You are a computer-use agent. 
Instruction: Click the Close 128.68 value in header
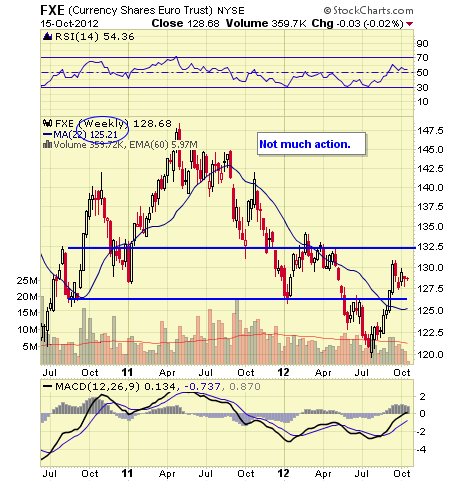tap(185, 24)
